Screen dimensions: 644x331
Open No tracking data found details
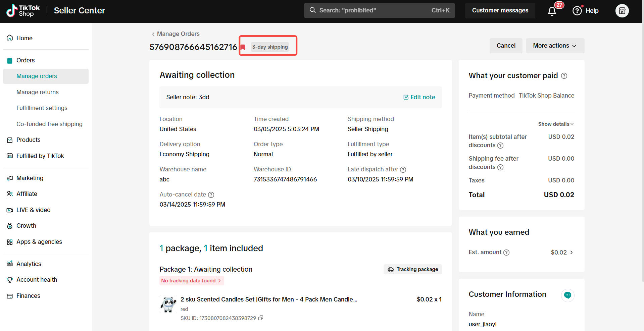click(191, 281)
